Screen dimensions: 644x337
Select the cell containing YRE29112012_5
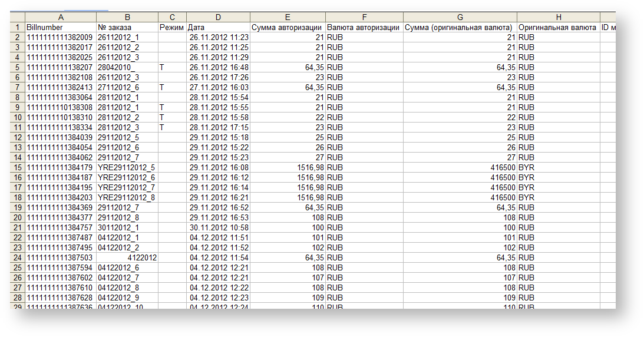127,167
